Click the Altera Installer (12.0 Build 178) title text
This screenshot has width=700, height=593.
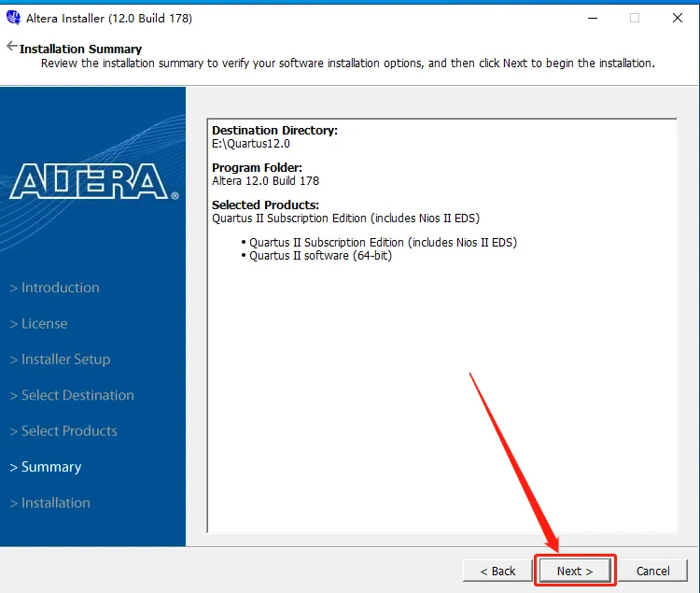pyautogui.click(x=109, y=19)
